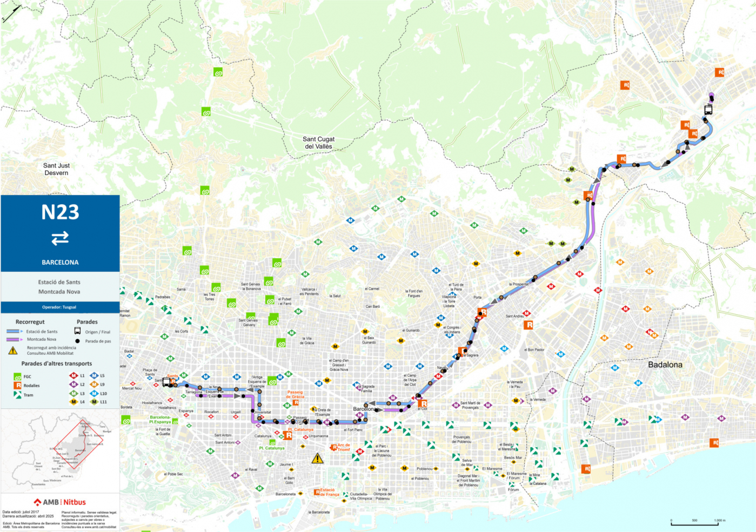Click the N23 route number title
Viewport: 756px width, 532px height.
coord(60,212)
